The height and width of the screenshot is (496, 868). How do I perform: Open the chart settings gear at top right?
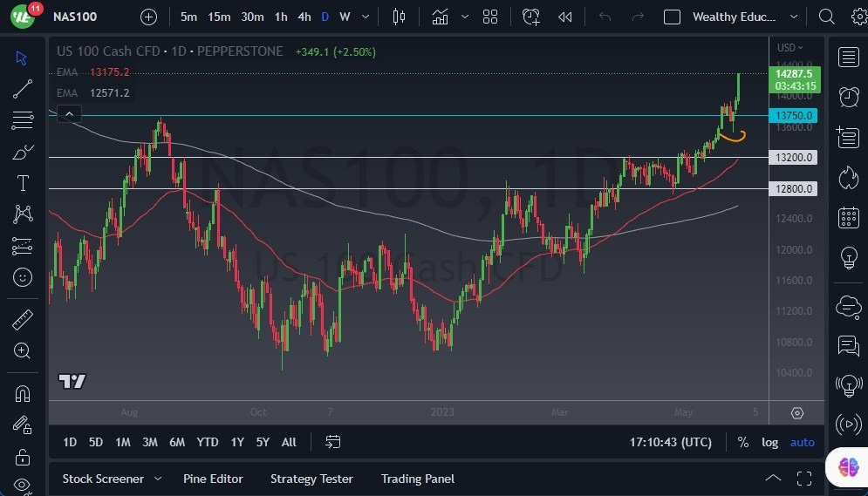pyautogui.click(x=859, y=17)
